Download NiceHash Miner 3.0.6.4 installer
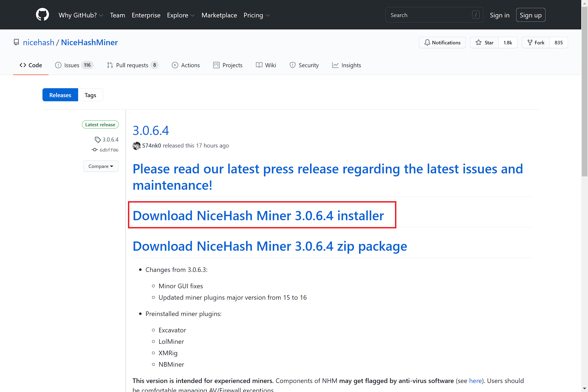This screenshot has height=392, width=588. 258,216
